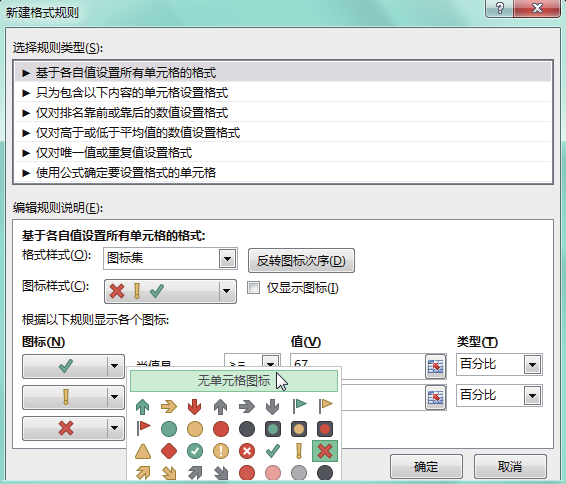Viewport: 566px width, 484px height.
Task: Open the >= operator dropdown
Action: click(271, 361)
